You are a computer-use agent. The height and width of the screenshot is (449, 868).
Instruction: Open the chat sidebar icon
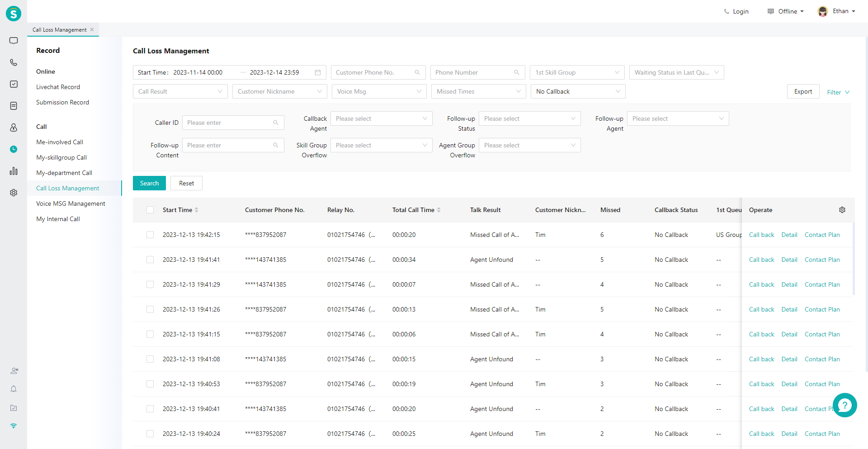tap(14, 41)
